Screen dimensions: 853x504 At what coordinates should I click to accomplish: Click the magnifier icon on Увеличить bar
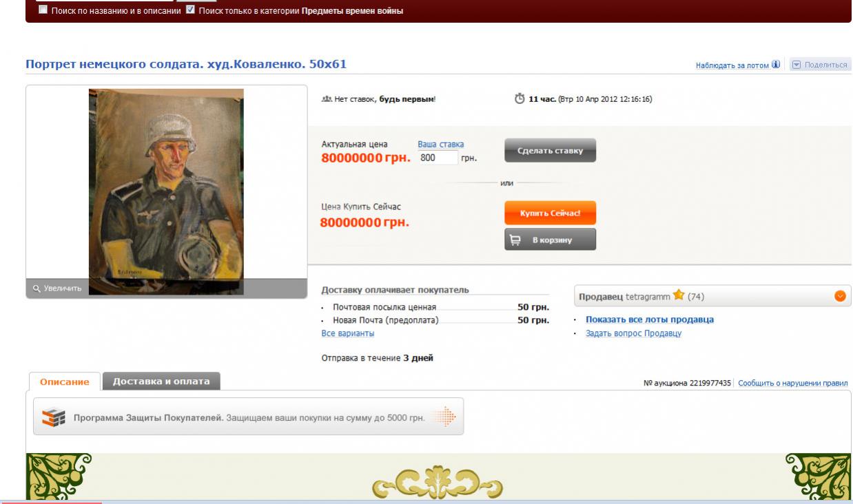click(x=37, y=288)
